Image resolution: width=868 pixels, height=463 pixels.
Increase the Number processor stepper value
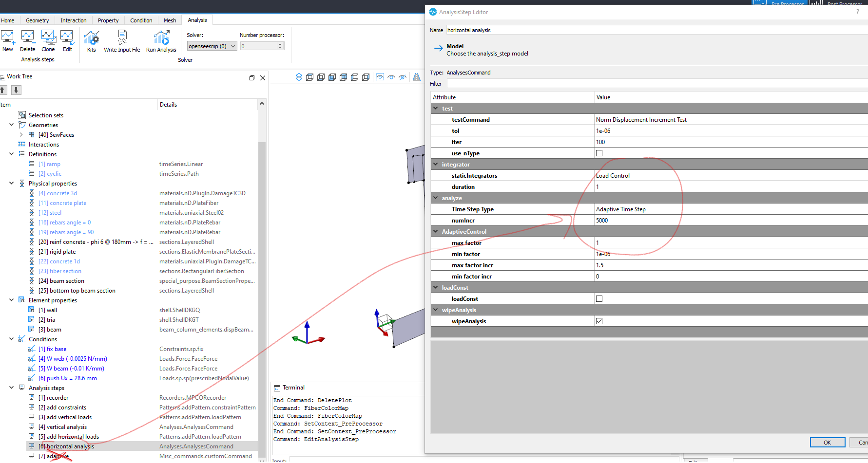coord(280,44)
